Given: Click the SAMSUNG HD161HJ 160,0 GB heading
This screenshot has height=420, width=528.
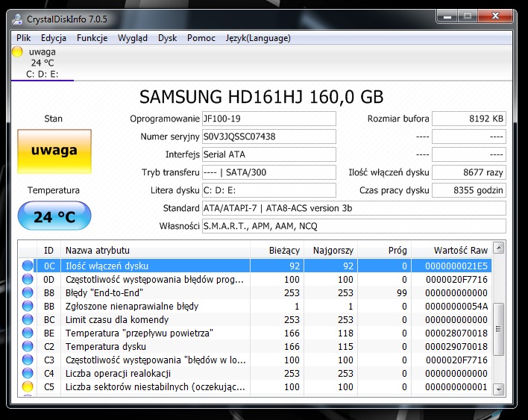Looking at the screenshot, I should [x=261, y=97].
